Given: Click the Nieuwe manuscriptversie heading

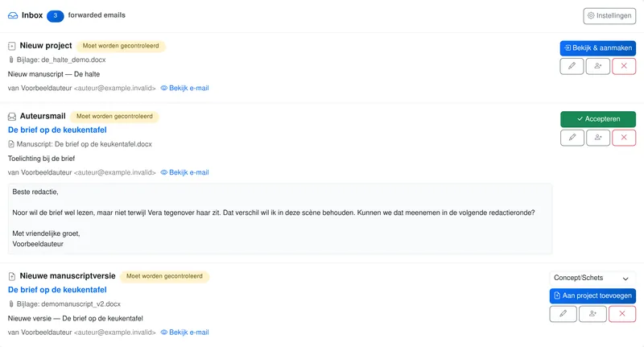Looking at the screenshot, I should [68, 276].
